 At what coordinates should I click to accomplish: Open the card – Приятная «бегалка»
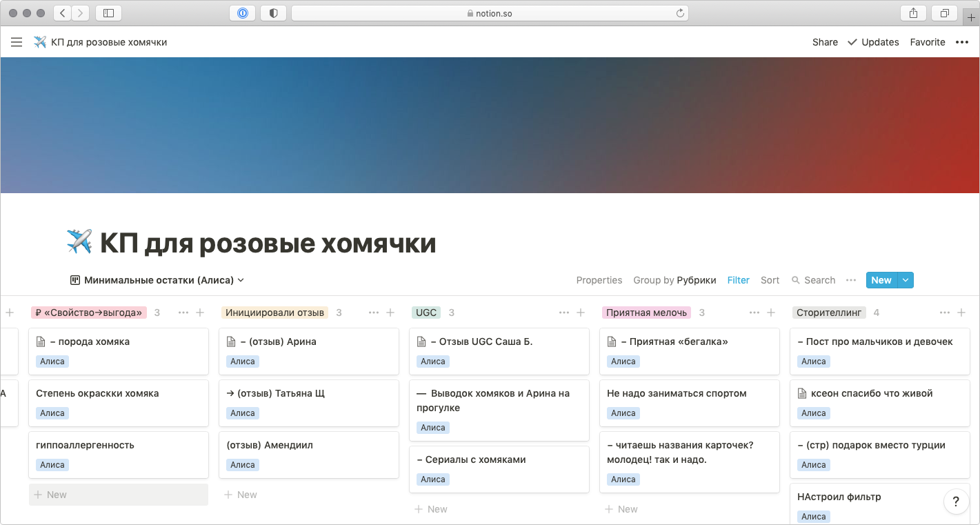[690, 351]
